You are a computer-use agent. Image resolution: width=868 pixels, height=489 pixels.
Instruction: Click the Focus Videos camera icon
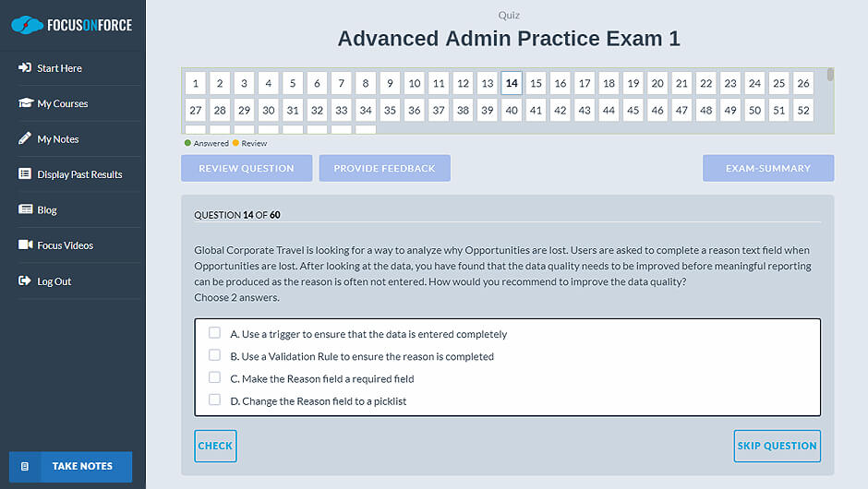pyautogui.click(x=25, y=245)
